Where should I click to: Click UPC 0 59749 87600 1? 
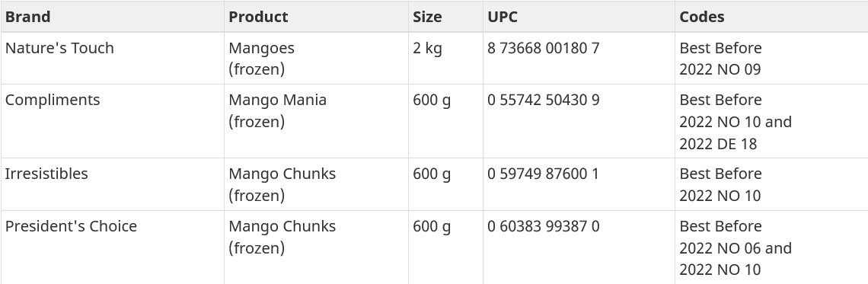[x=543, y=174]
